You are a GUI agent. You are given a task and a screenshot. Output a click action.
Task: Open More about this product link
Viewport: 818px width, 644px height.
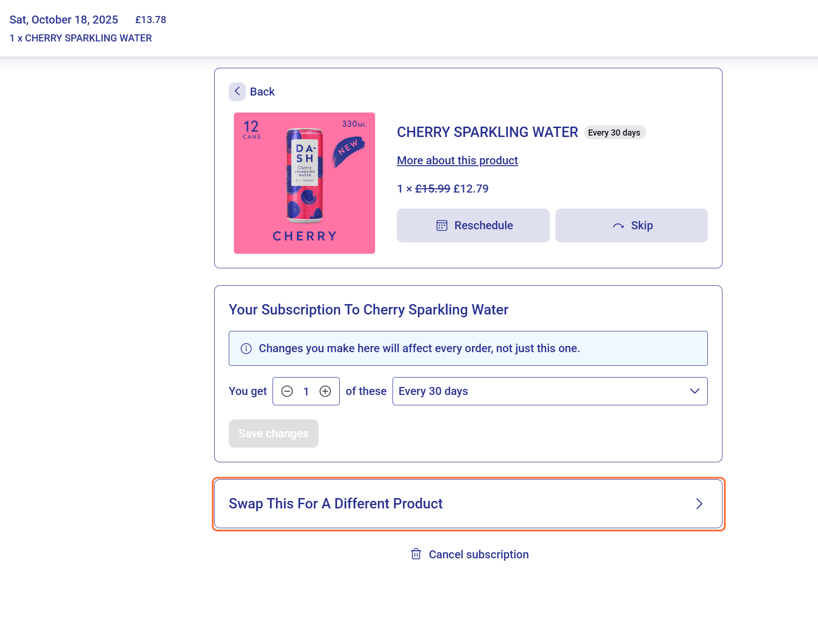pos(457,161)
